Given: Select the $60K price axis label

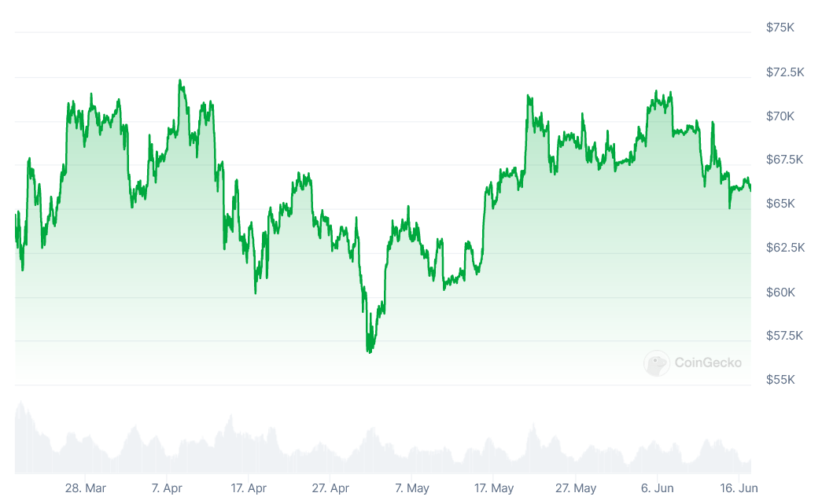Looking at the screenshot, I should pos(780,292).
